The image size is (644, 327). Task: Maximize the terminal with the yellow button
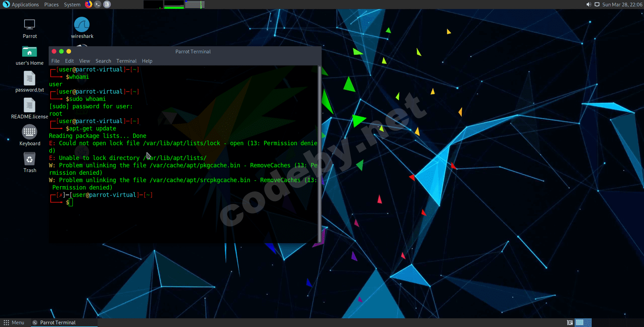pos(69,51)
